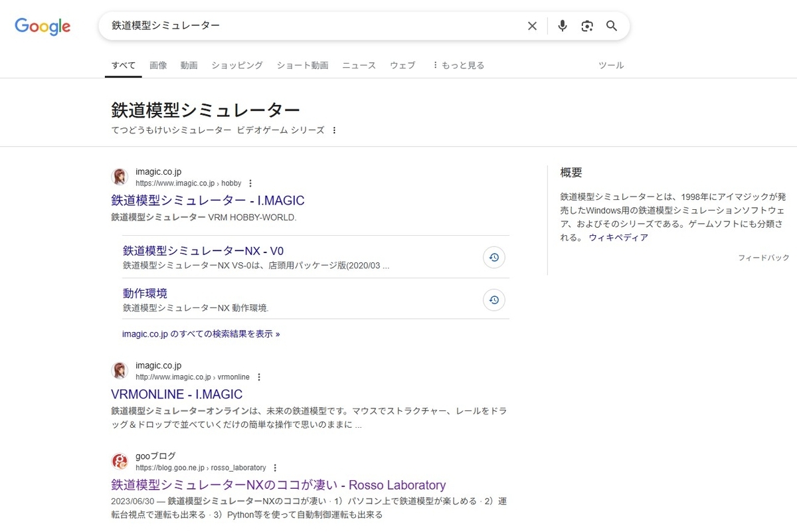This screenshot has width=797, height=532.
Task: Click URL https://www.imagic.co.jp › hobby
Action: [x=189, y=183]
